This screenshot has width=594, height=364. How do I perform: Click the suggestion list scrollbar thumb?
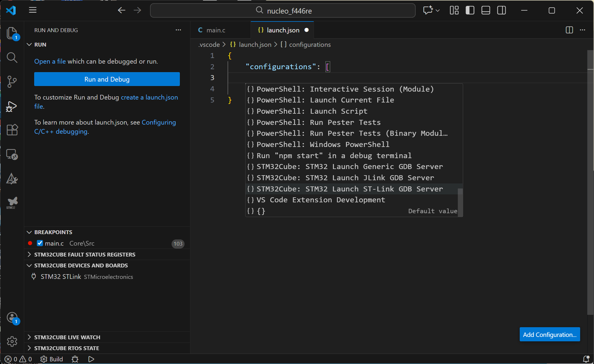coord(460,202)
